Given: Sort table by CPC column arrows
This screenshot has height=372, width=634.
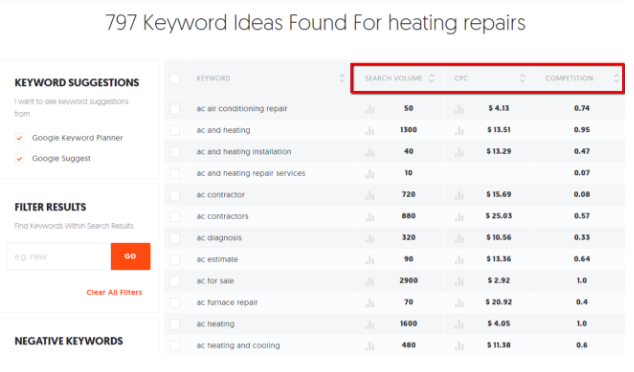Looking at the screenshot, I should pyautogui.click(x=522, y=78).
